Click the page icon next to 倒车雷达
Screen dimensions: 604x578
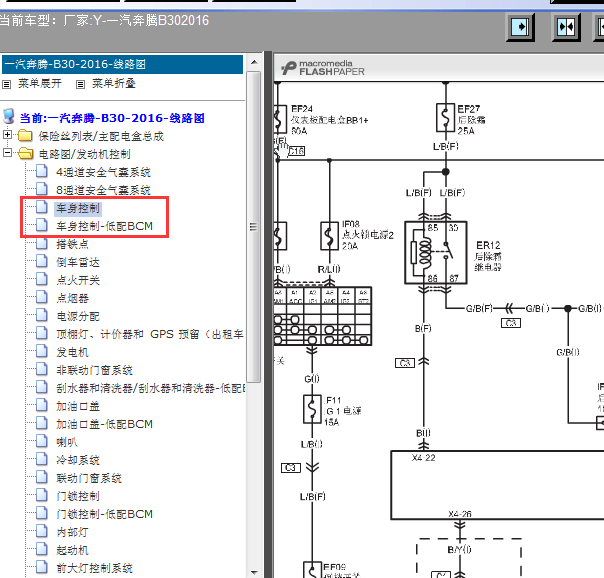[x=42, y=261]
